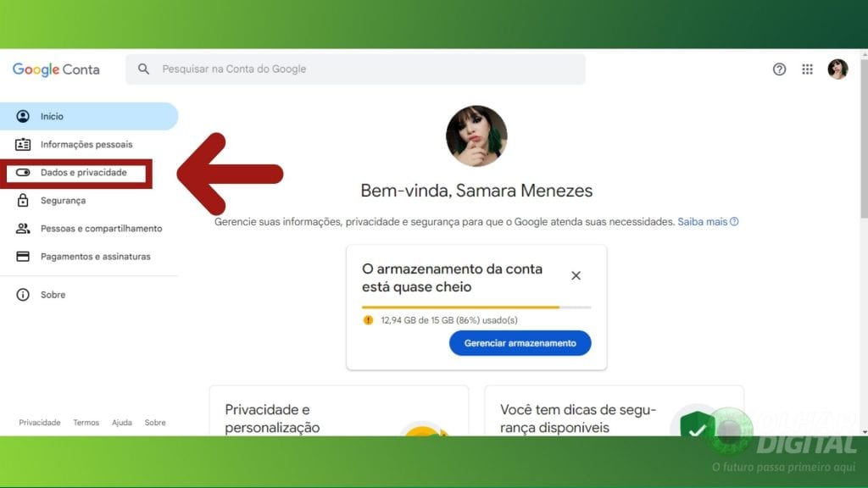Viewport: 868px width, 488px height.
Task: Click the ID card icon for Informações pessoais
Action: (23, 144)
